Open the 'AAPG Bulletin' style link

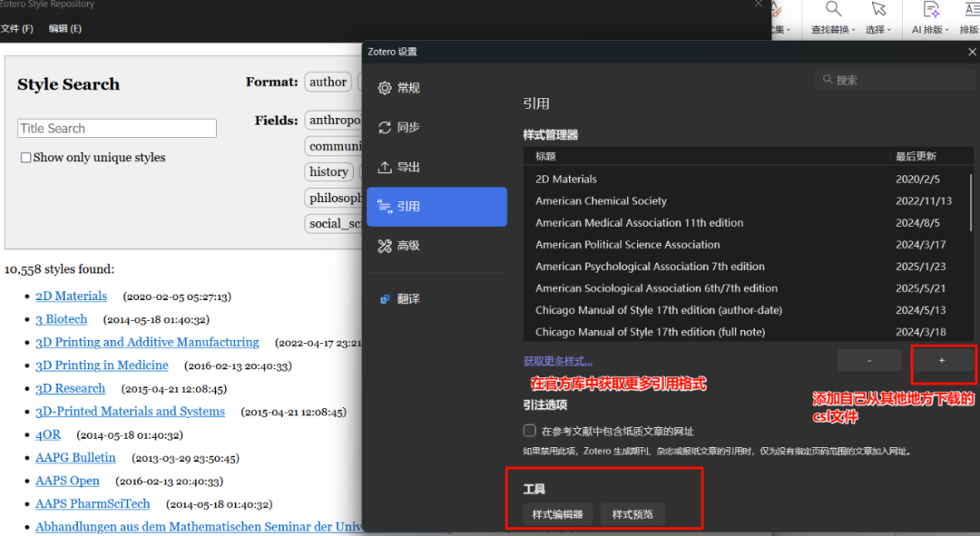[75, 458]
